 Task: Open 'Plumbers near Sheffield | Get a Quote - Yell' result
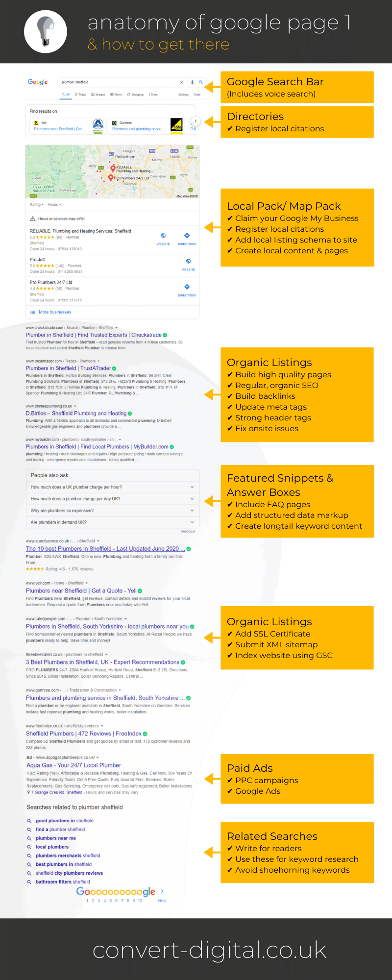click(81, 591)
